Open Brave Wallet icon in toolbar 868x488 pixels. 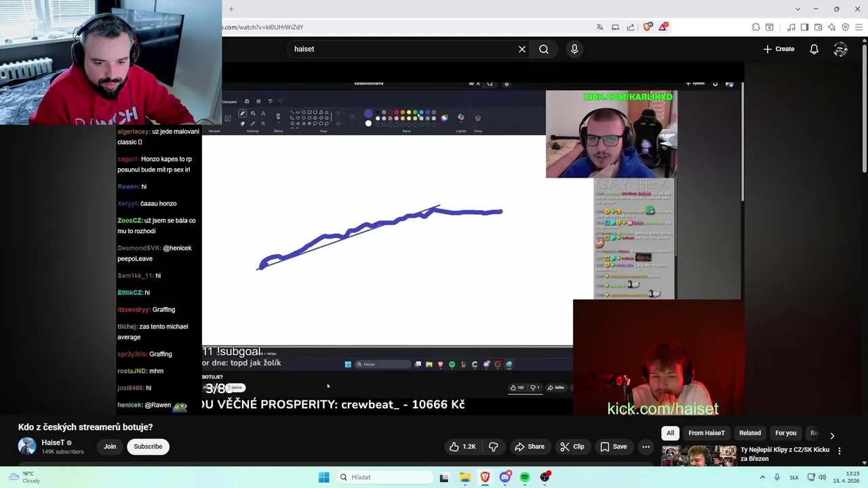(818, 27)
